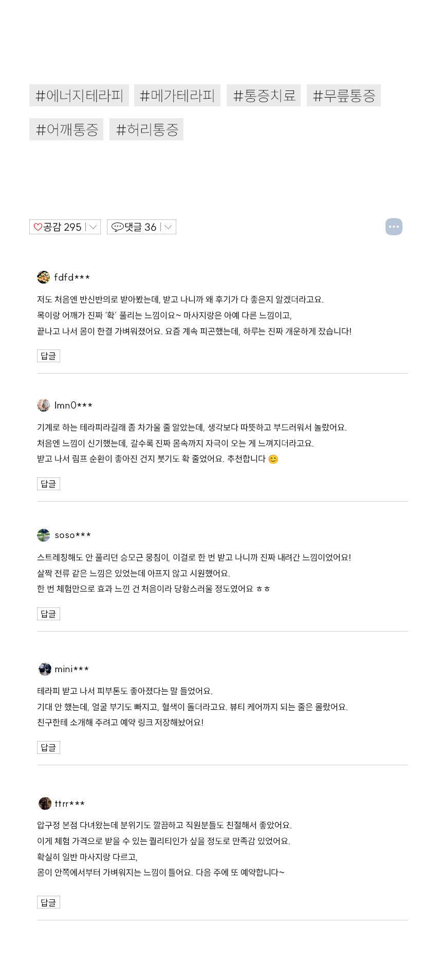Click mini*** profile avatar
This screenshot has height=980, width=442.
pyautogui.click(x=45, y=669)
